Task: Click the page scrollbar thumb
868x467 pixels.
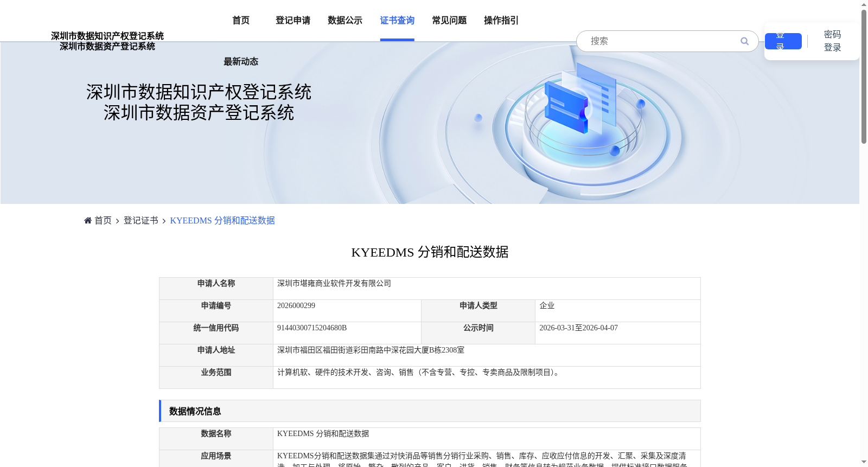Action: click(x=864, y=76)
